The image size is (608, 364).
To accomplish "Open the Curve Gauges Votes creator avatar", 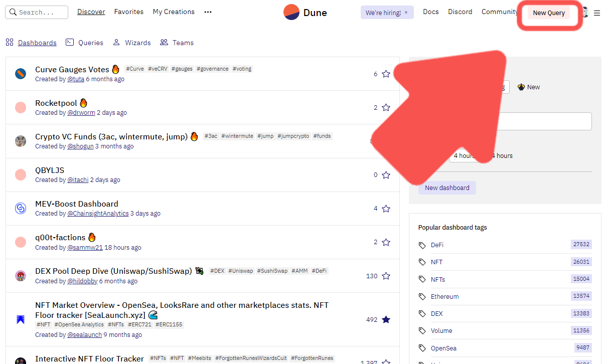I will (x=21, y=74).
